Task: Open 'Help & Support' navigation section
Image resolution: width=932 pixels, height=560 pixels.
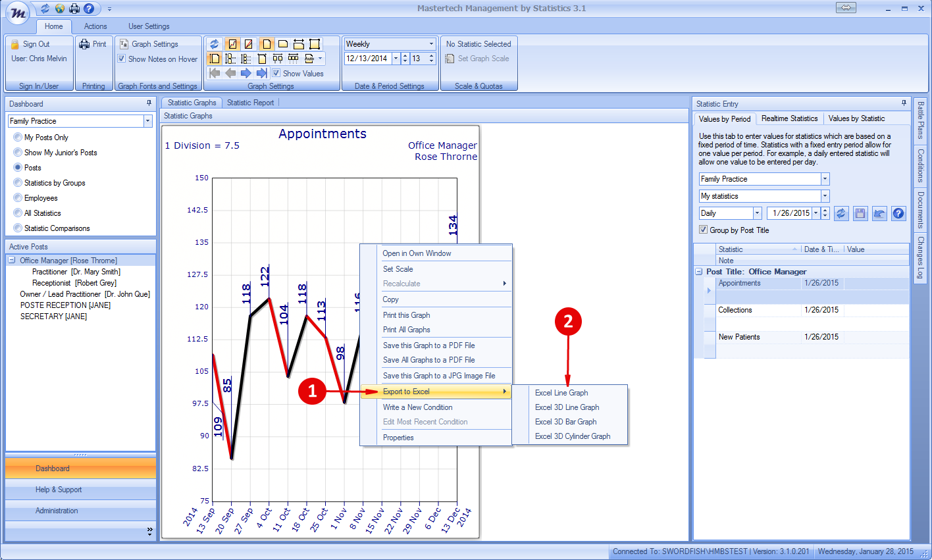Action: click(80, 490)
